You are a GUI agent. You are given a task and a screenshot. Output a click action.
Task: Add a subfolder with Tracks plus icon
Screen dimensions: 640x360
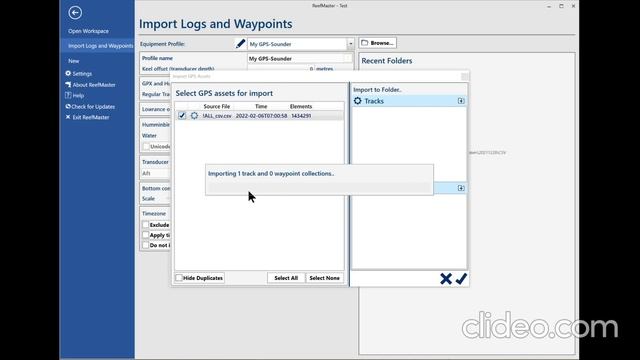click(461, 101)
